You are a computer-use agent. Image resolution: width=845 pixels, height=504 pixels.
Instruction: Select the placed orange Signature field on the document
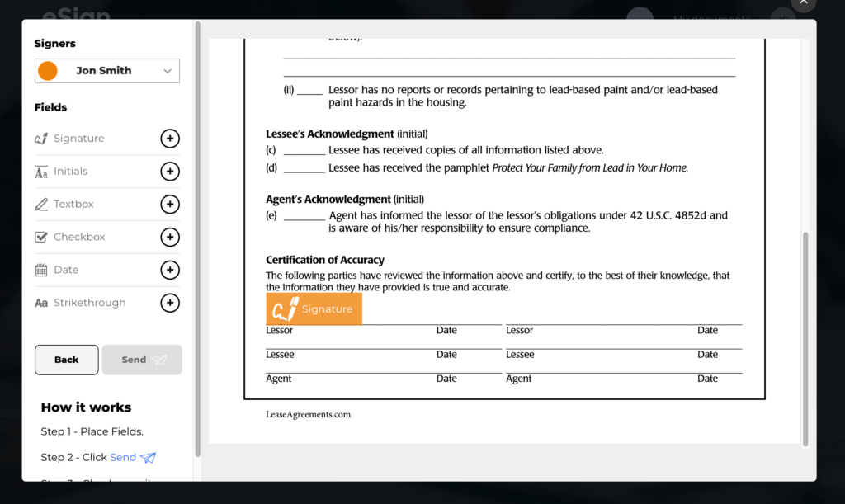314,308
